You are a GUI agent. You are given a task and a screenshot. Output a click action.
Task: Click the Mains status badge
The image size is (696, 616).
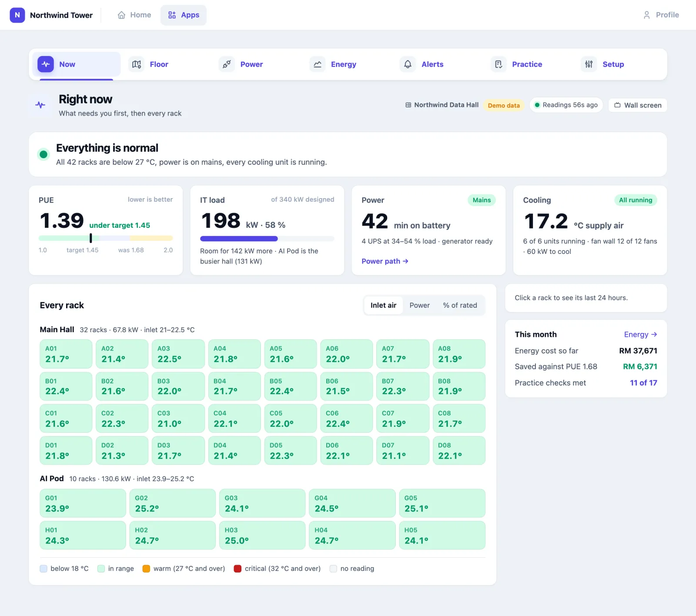pos(482,200)
